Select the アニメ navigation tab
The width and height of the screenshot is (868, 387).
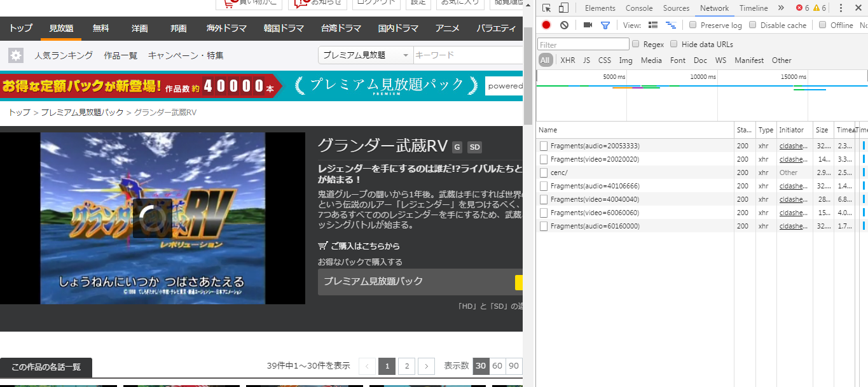(x=448, y=29)
